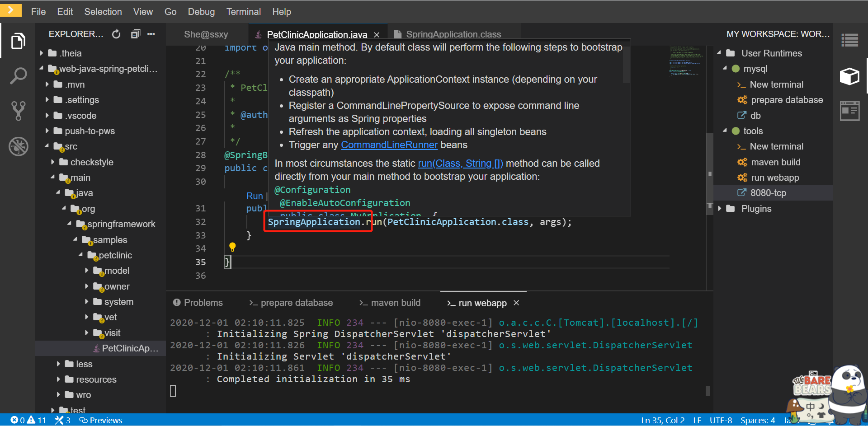Expand the resources folder
Viewport: 868px width, 426px height.
[x=58, y=379]
